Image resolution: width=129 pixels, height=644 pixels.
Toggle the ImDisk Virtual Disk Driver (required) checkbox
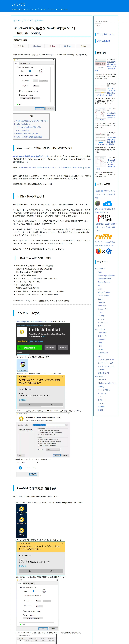39,431
